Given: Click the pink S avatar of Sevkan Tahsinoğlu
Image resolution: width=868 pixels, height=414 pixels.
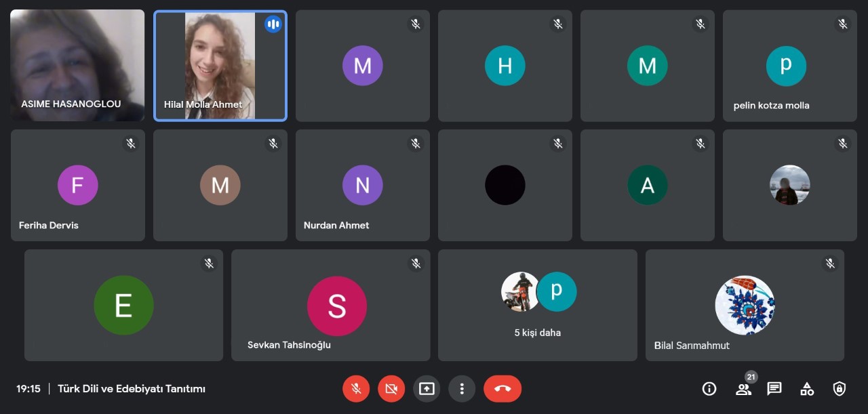Looking at the screenshot, I should (x=337, y=306).
